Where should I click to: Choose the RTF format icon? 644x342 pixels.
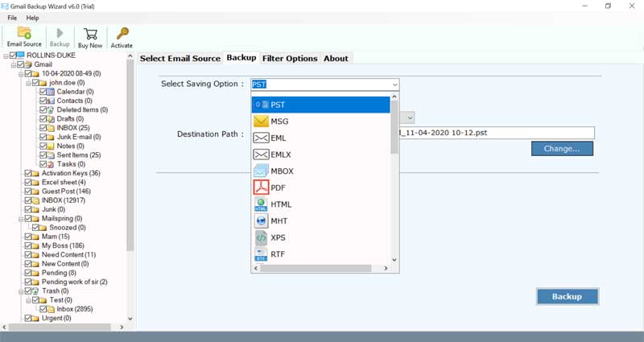[x=261, y=253]
